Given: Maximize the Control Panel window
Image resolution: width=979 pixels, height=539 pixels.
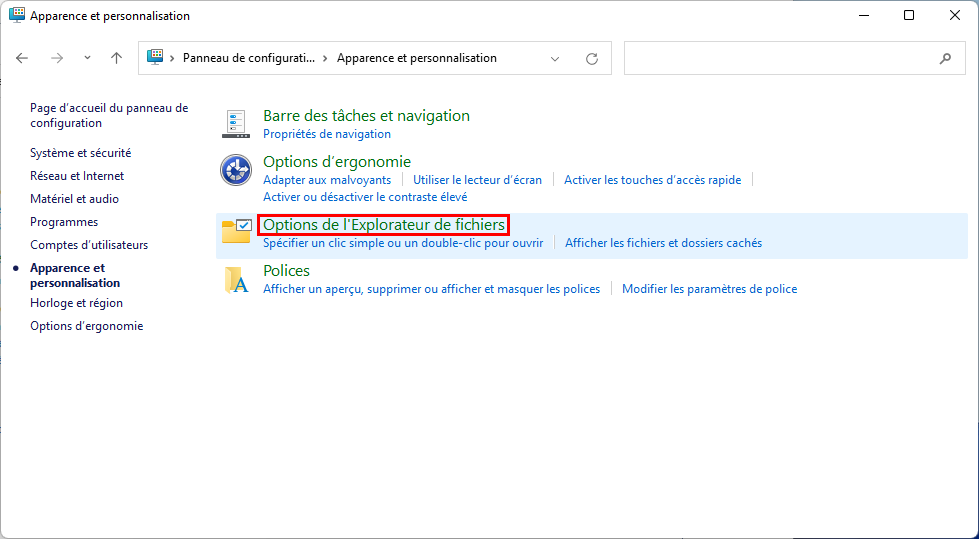Looking at the screenshot, I should coord(909,16).
